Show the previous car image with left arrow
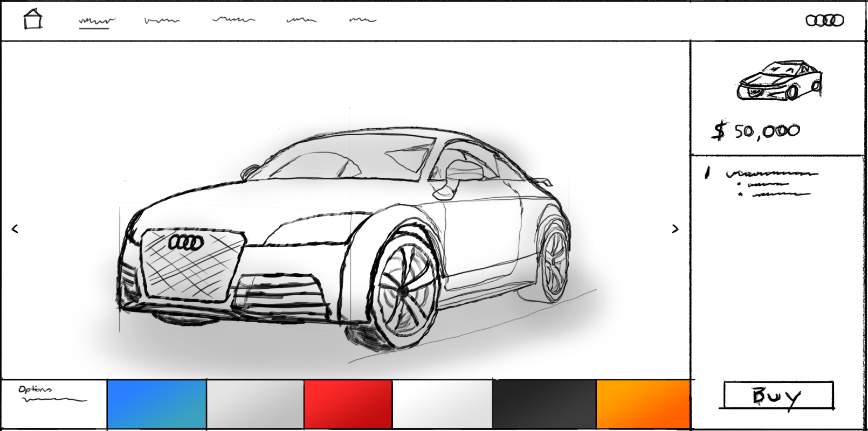Screen dimensions: 868x431 pyautogui.click(x=15, y=229)
